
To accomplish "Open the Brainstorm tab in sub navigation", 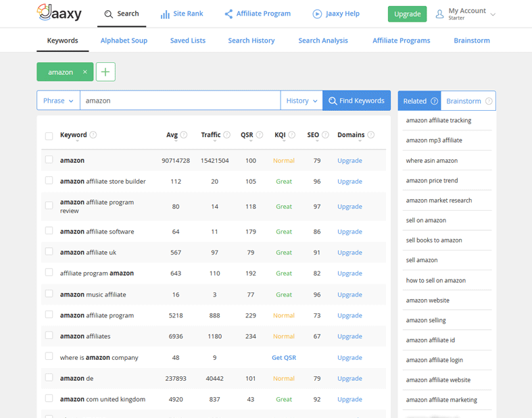I will tap(472, 41).
